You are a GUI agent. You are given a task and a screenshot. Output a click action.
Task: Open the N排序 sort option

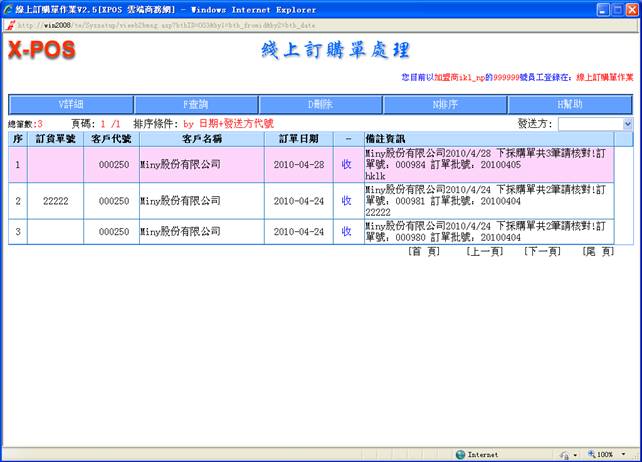tap(445, 104)
